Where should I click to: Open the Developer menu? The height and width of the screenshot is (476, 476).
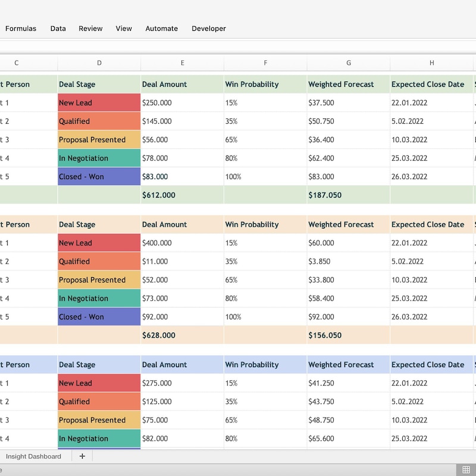pos(208,28)
